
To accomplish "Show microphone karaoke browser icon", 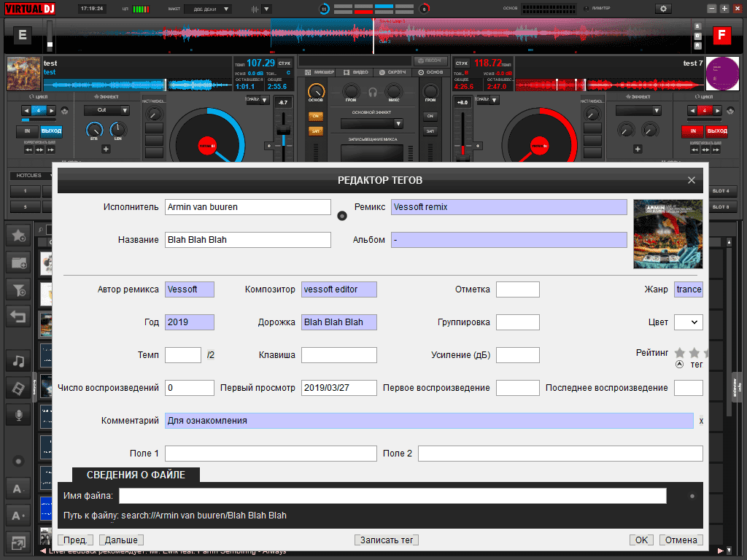I will (x=18, y=415).
